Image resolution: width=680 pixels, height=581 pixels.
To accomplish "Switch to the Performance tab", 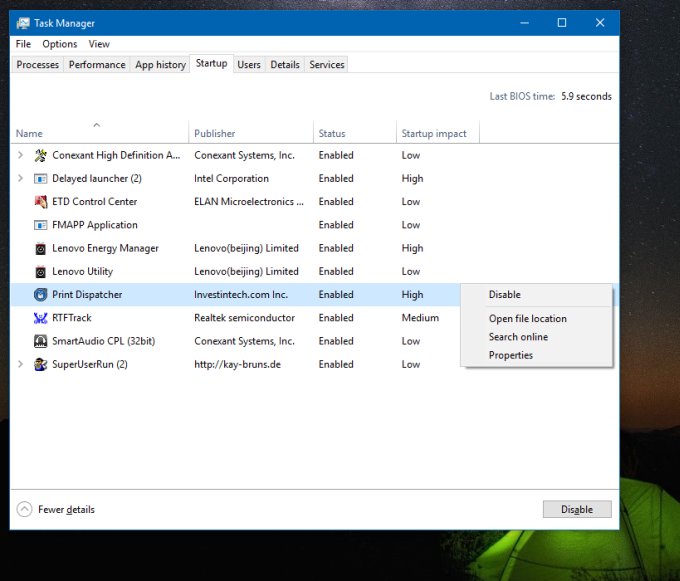I will coord(97,65).
